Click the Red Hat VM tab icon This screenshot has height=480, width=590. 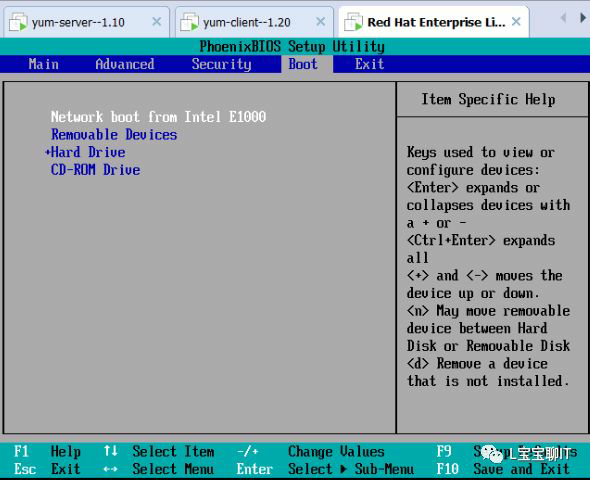tap(353, 22)
